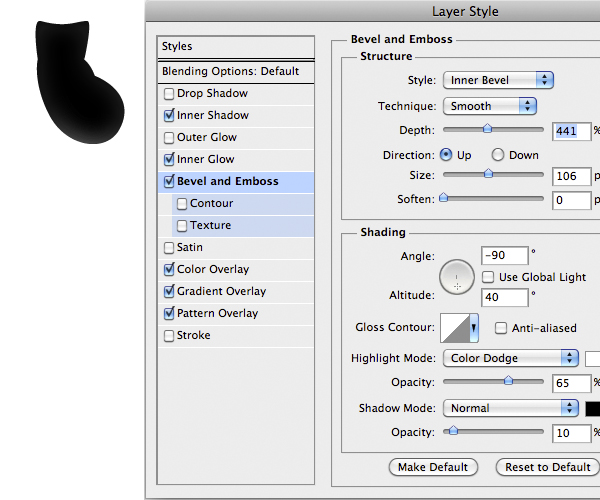Toggle the Texture sub-option checkbox
600x500 pixels.
tap(181, 226)
